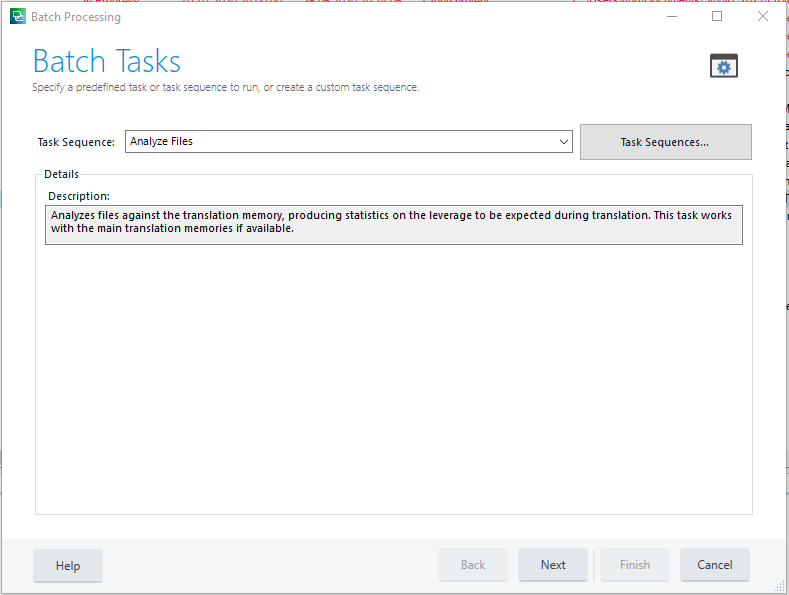Viewport: 789px width, 595px height.
Task: Click the empty area of Details panel
Action: coord(393,380)
